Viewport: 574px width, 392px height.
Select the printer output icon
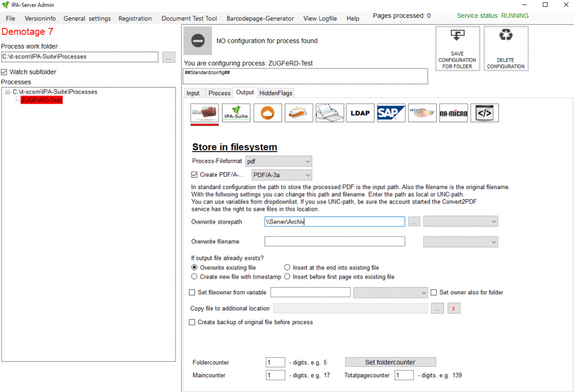330,113
